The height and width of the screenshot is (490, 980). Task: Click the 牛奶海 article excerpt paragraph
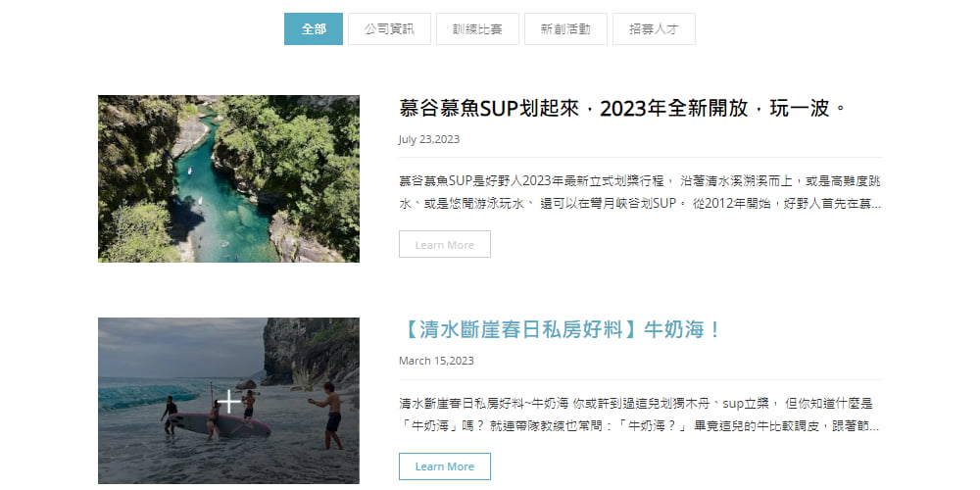coord(640,415)
